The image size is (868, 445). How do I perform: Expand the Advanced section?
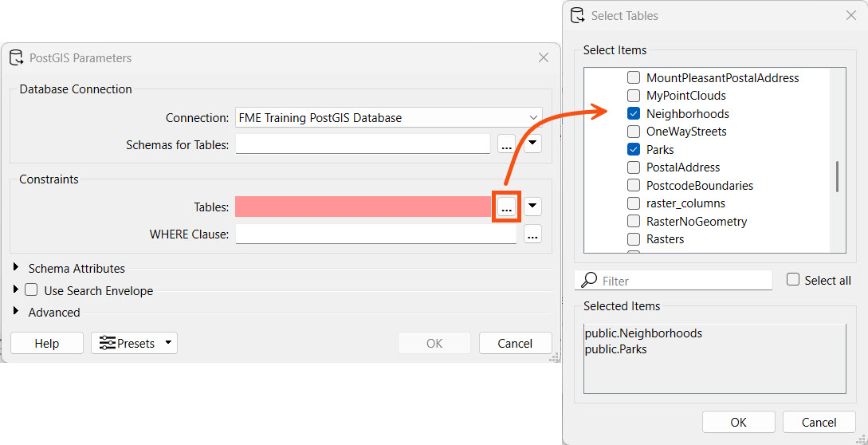[x=17, y=312]
